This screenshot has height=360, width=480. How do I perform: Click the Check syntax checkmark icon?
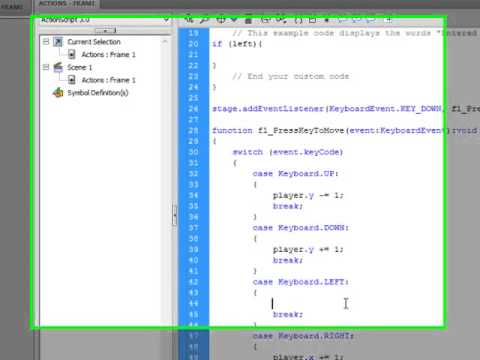pos(234,20)
